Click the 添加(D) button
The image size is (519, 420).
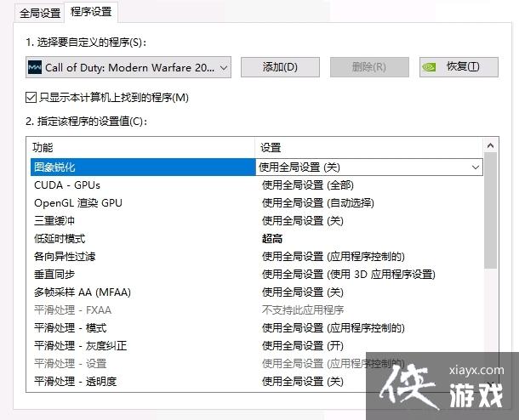tap(280, 67)
